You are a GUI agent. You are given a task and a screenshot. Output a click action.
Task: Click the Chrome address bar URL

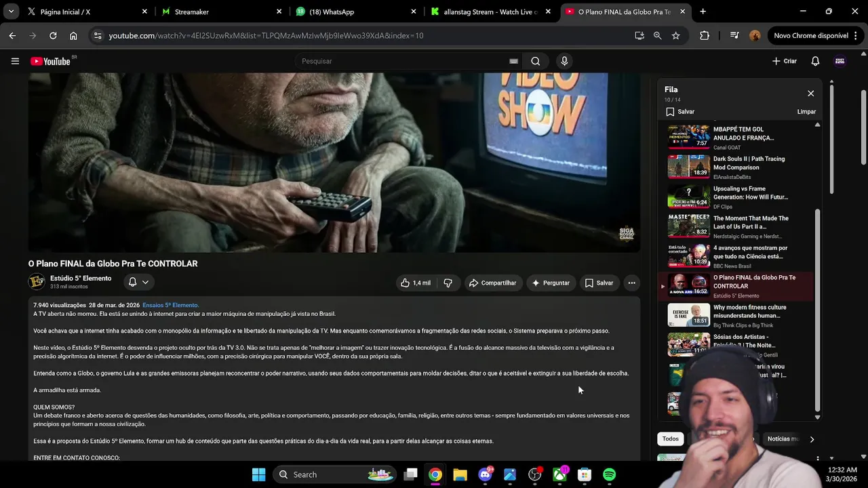266,35
